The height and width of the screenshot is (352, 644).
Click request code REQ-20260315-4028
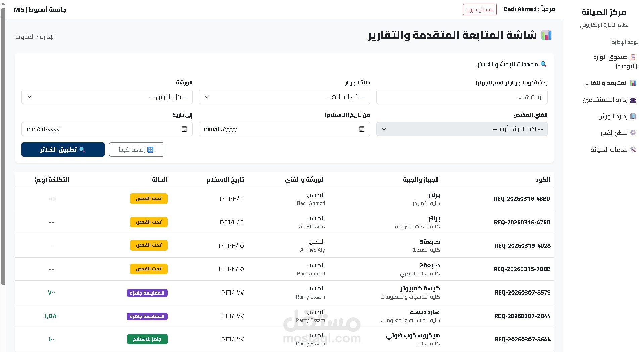pyautogui.click(x=522, y=246)
